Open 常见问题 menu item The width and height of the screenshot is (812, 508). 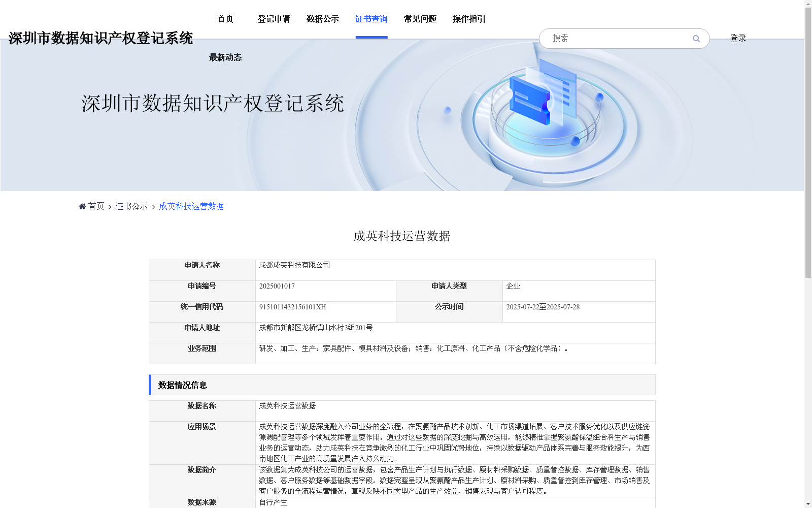pyautogui.click(x=420, y=19)
